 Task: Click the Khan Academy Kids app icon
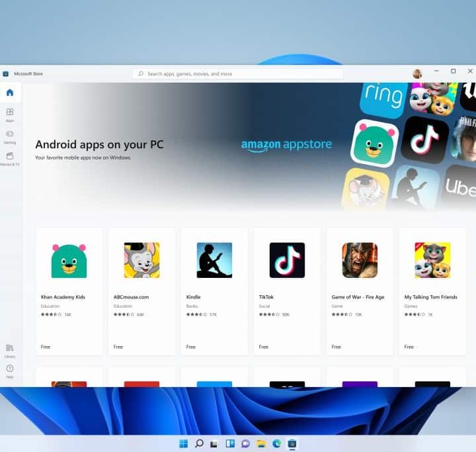point(69,260)
